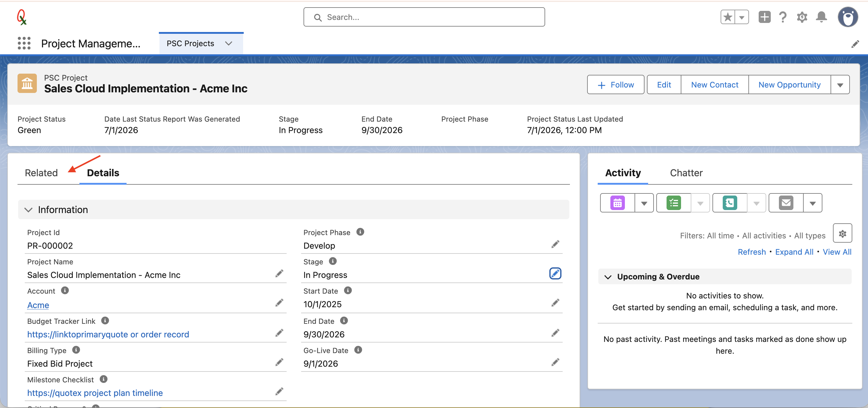The image size is (868, 408).
Task: Click the Email envelope icon
Action: pos(786,203)
